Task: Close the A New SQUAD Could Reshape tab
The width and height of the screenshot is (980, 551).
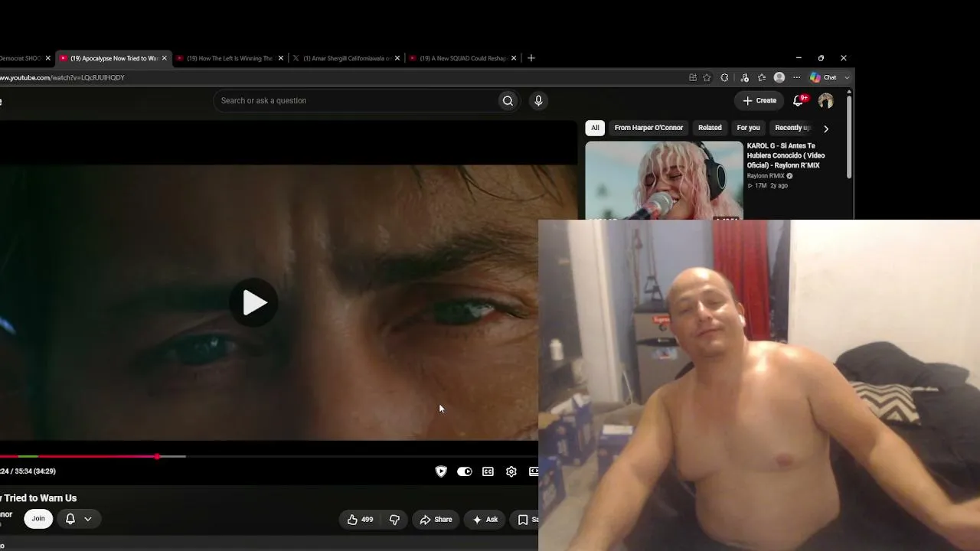Action: tap(514, 58)
